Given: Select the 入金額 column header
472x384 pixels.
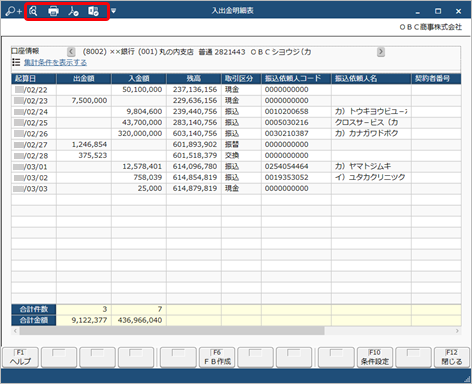Looking at the screenshot, I should pyautogui.click(x=139, y=79).
